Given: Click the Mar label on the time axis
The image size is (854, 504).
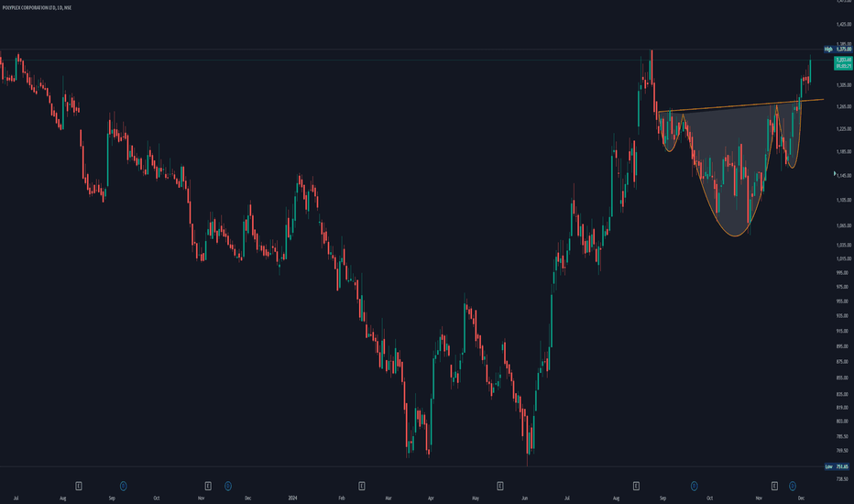Looking at the screenshot, I should pos(389,498).
